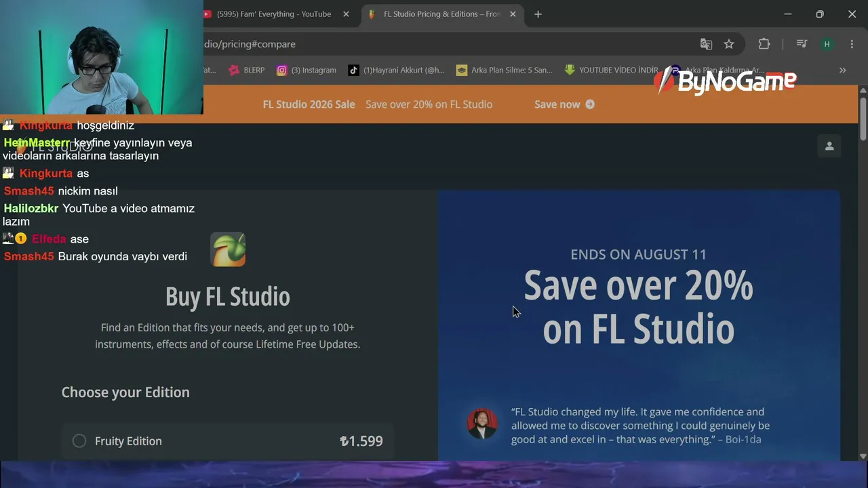The height and width of the screenshot is (488, 868).
Task: Select the FL Studio Pricing & Editions tab
Action: tap(442, 14)
